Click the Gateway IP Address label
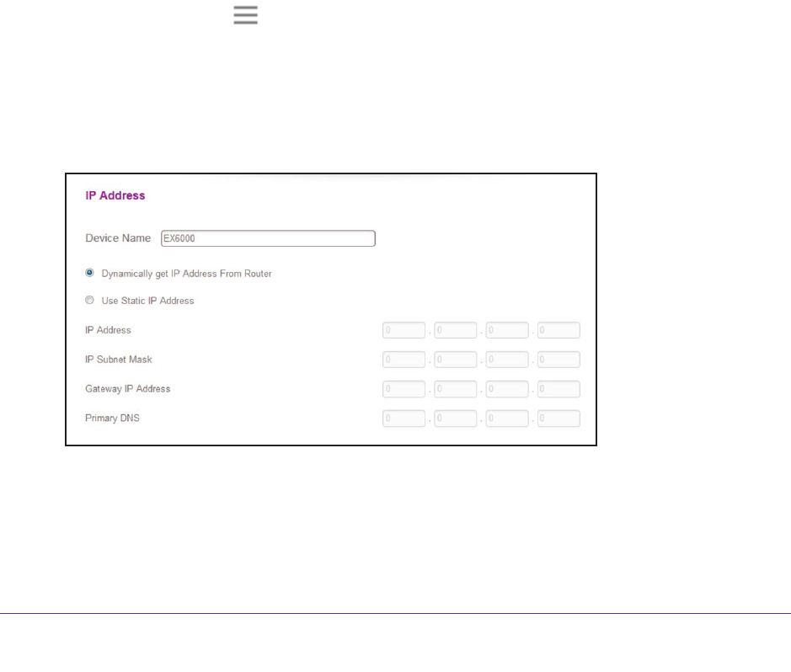The image size is (791, 672). [x=128, y=389]
